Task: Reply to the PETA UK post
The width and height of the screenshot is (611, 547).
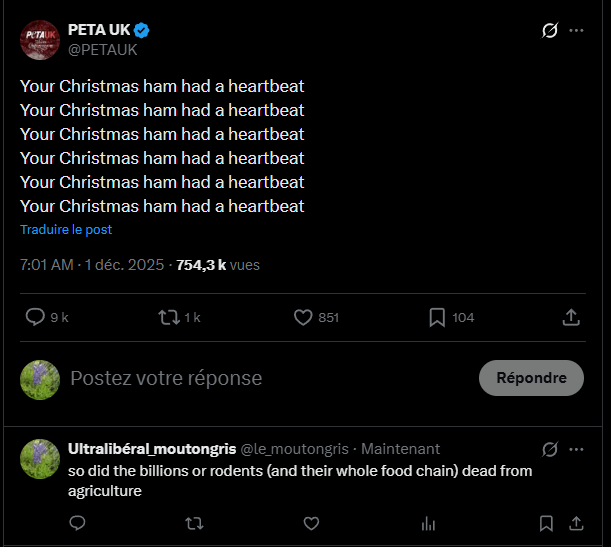Action: point(35,317)
